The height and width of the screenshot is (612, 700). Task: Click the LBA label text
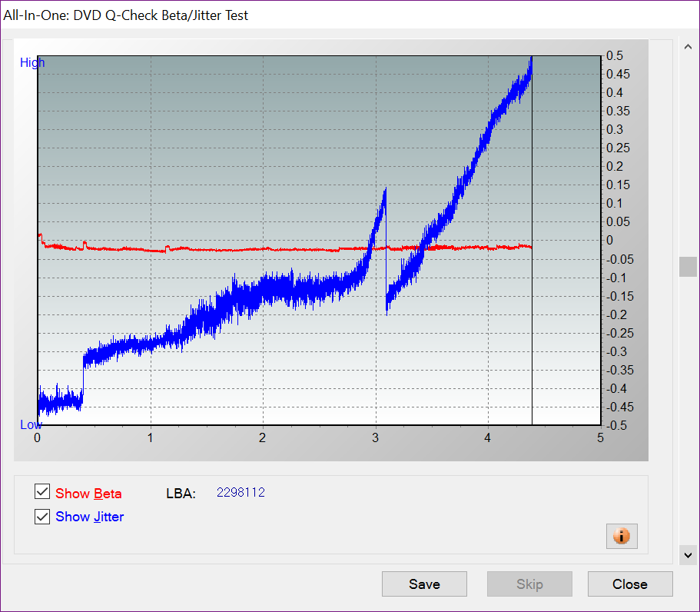(x=181, y=494)
